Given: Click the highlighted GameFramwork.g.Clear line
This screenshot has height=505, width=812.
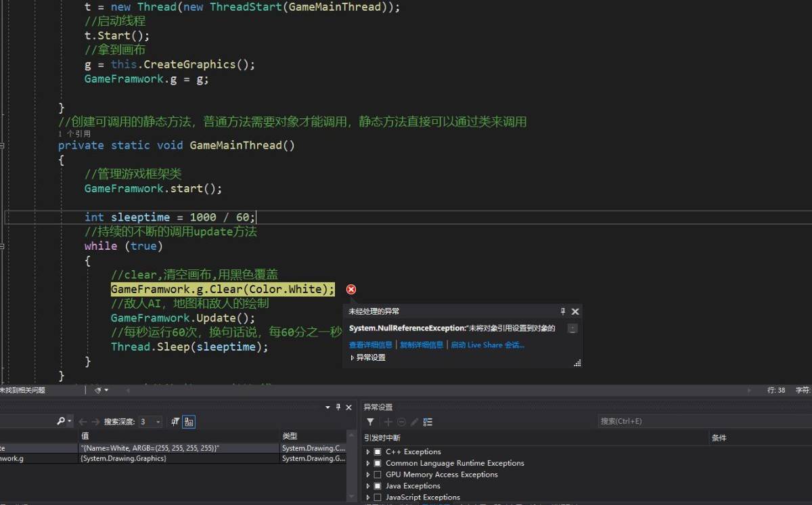Looking at the screenshot, I should click(x=223, y=289).
